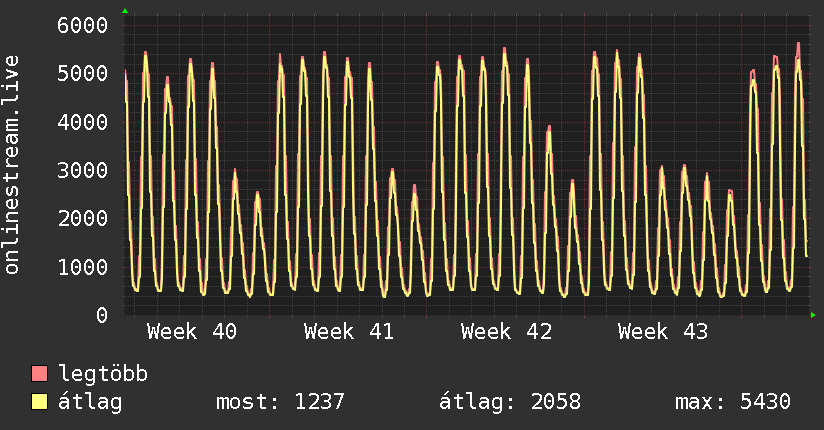
Task: Click the 4000 y-axis value
Action: [x=83, y=122]
